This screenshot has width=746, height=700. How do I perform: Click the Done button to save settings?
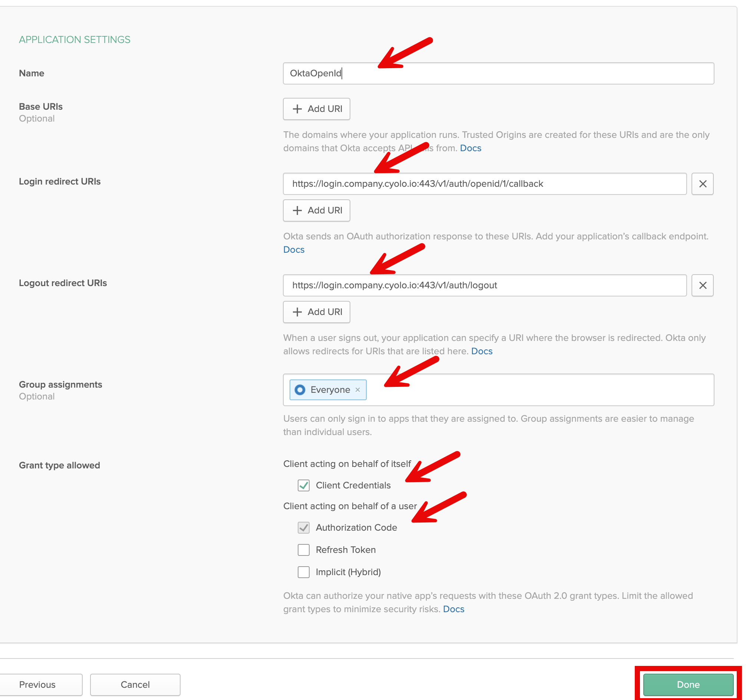tap(688, 684)
